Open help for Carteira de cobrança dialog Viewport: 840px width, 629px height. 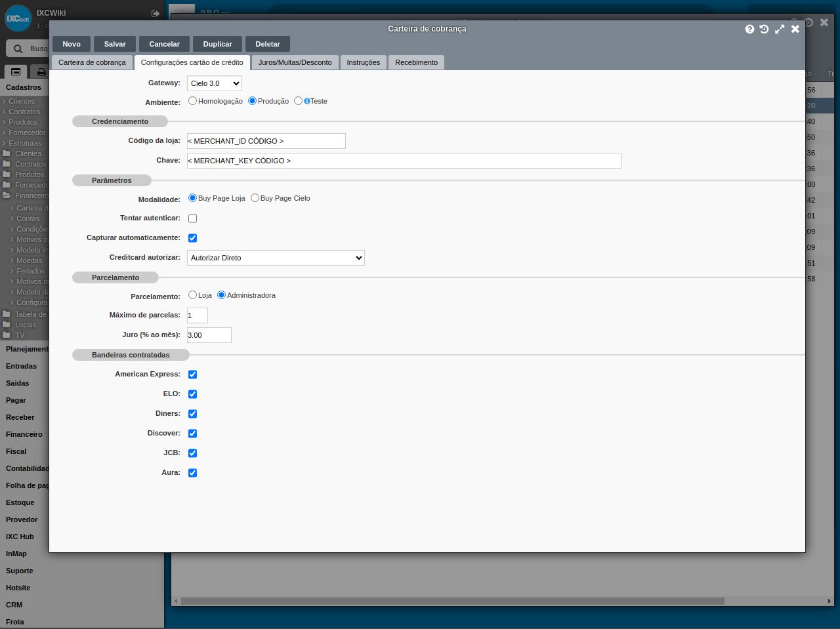coord(749,29)
